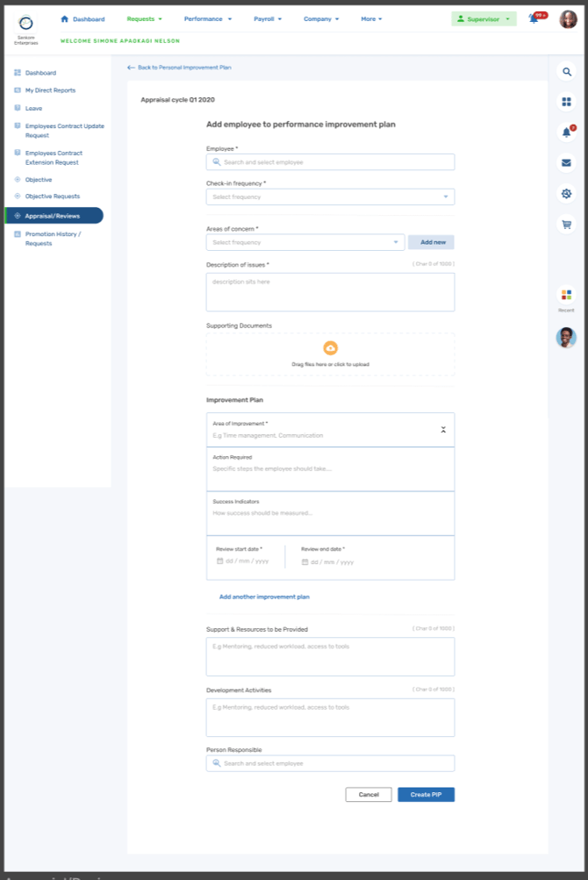588x880 pixels.
Task: Click the search icon in right sidebar
Action: click(x=566, y=71)
